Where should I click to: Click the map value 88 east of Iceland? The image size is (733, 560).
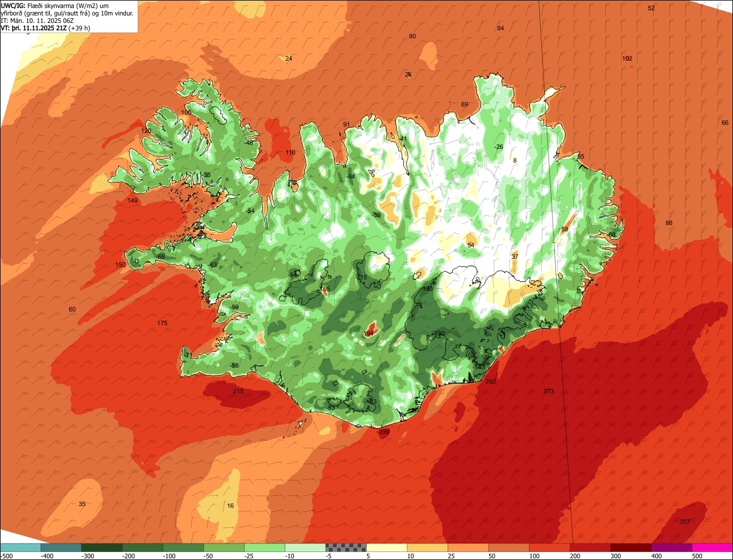(x=669, y=223)
